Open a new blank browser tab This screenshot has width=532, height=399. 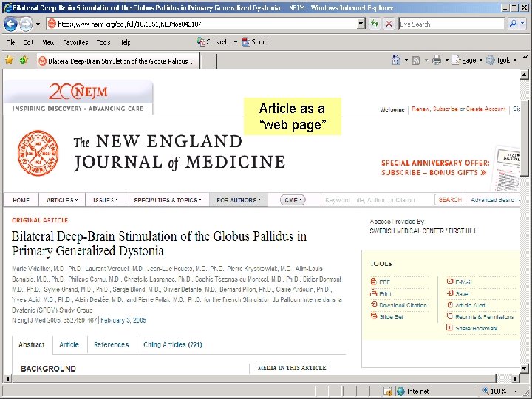tap(208, 61)
